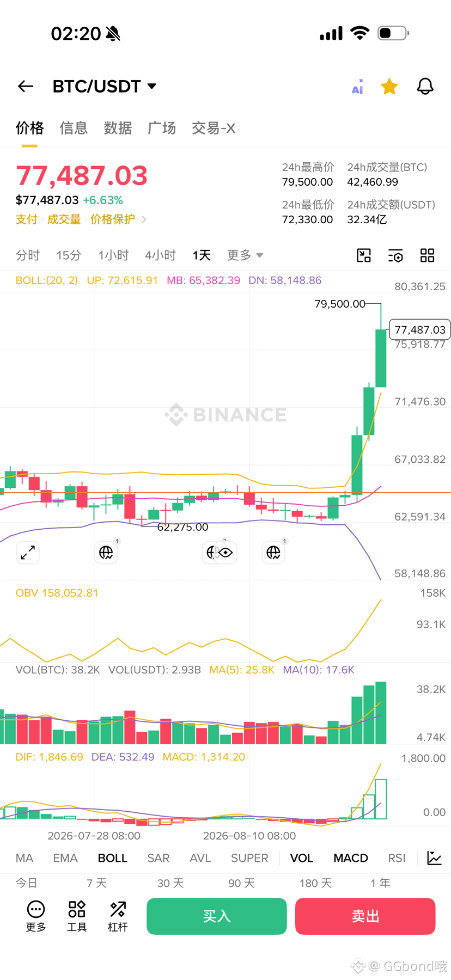451x980 pixels.
Task: Tap the DIF: 1,846.69 MACD label
Action: coord(50,757)
